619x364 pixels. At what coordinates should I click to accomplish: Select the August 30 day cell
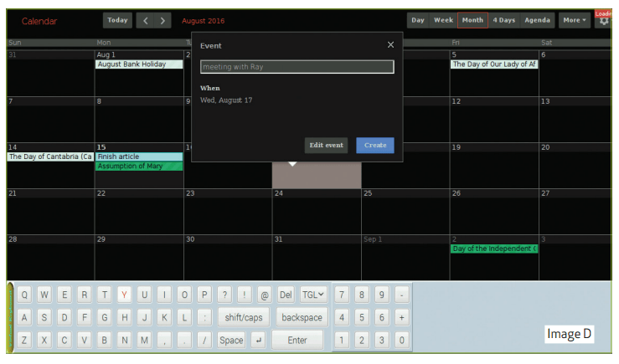click(228, 258)
